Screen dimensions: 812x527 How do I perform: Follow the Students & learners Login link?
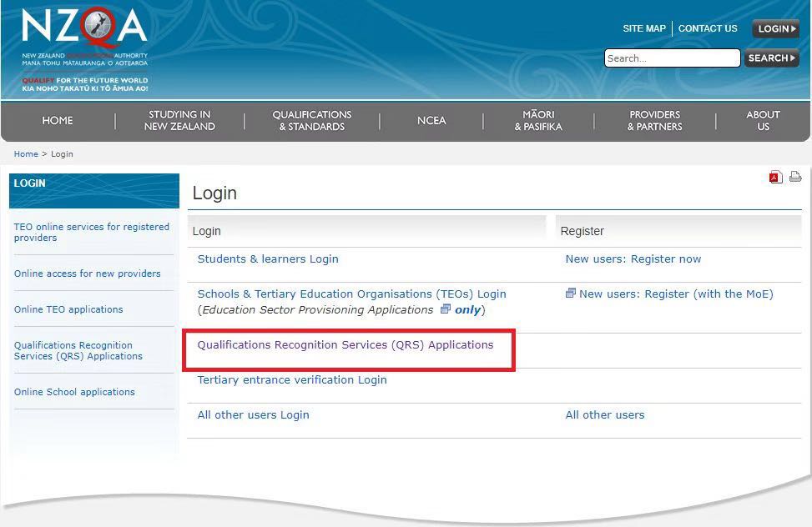coord(268,259)
